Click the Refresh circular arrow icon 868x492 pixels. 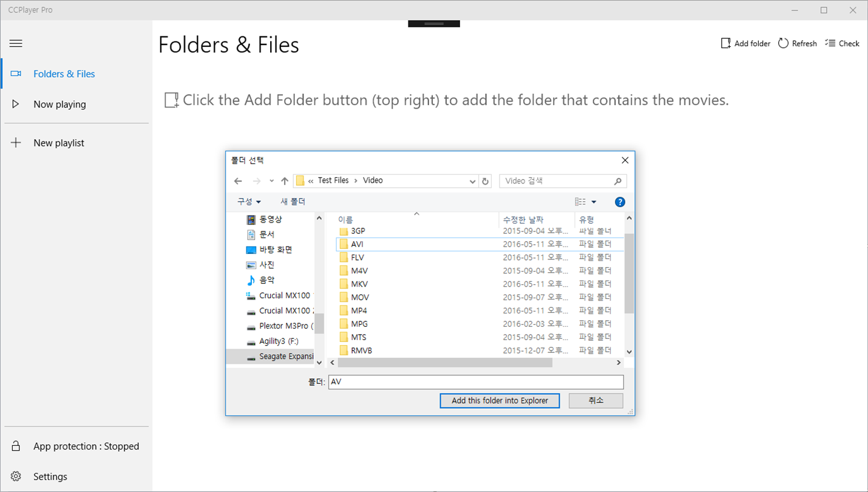783,43
